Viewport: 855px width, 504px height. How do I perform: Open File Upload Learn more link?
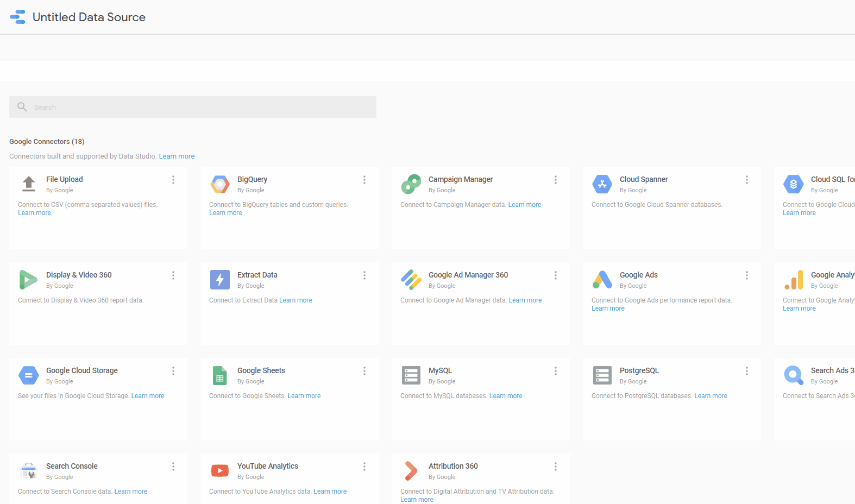(x=34, y=213)
